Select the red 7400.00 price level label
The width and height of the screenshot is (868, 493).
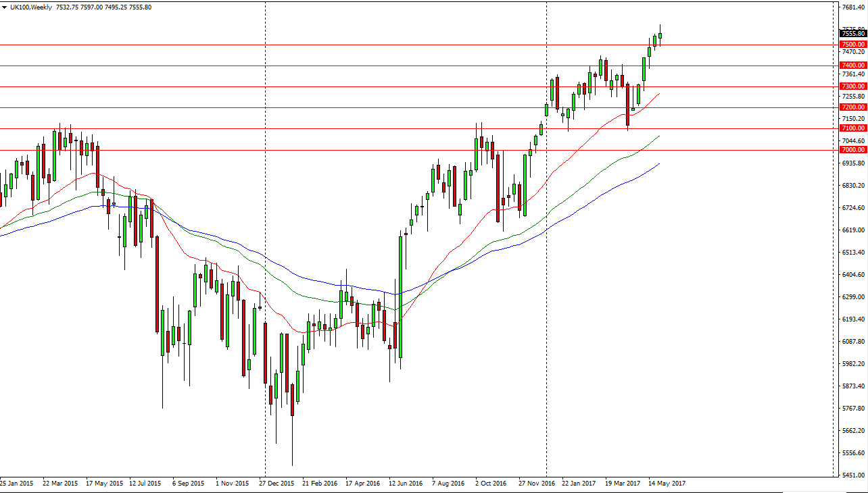852,66
